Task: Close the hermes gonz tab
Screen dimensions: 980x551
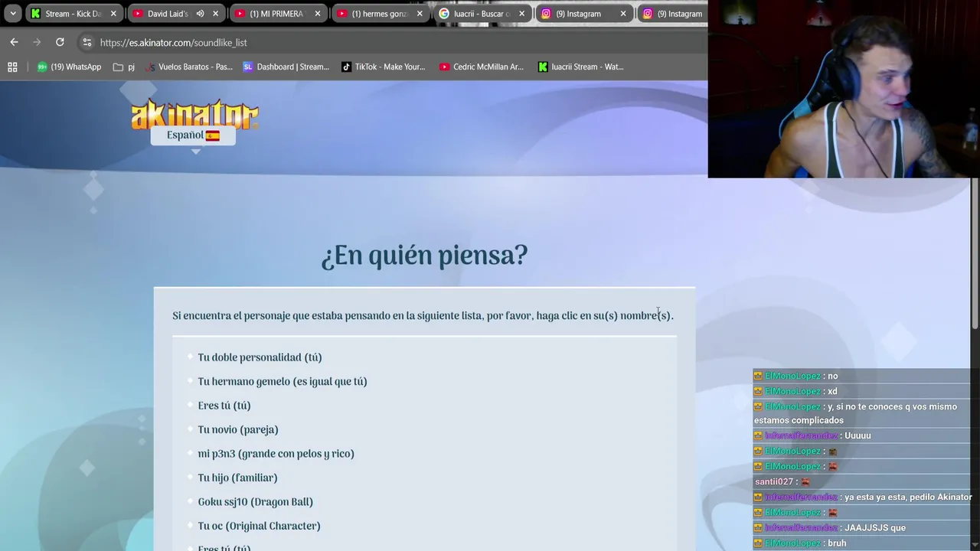Action: click(420, 14)
